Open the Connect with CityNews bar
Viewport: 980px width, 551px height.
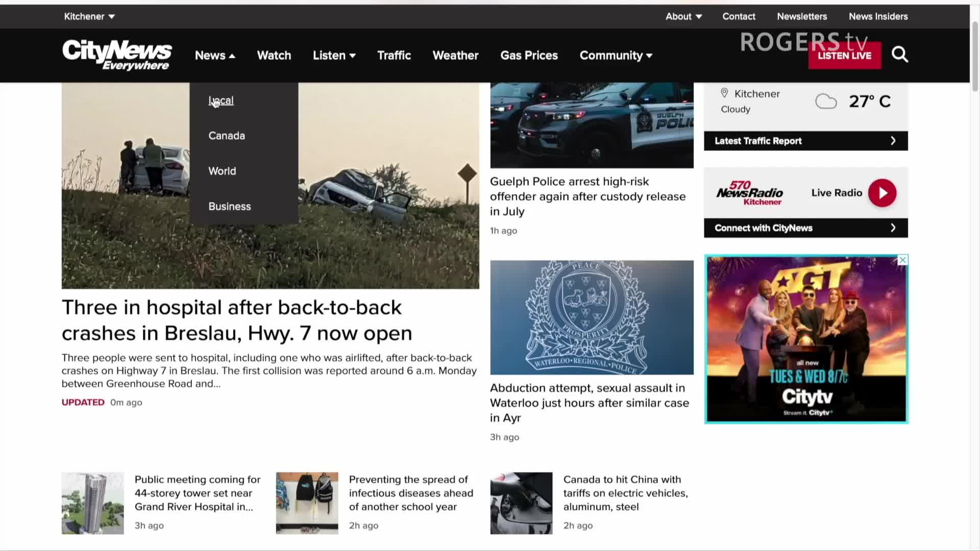[806, 228]
